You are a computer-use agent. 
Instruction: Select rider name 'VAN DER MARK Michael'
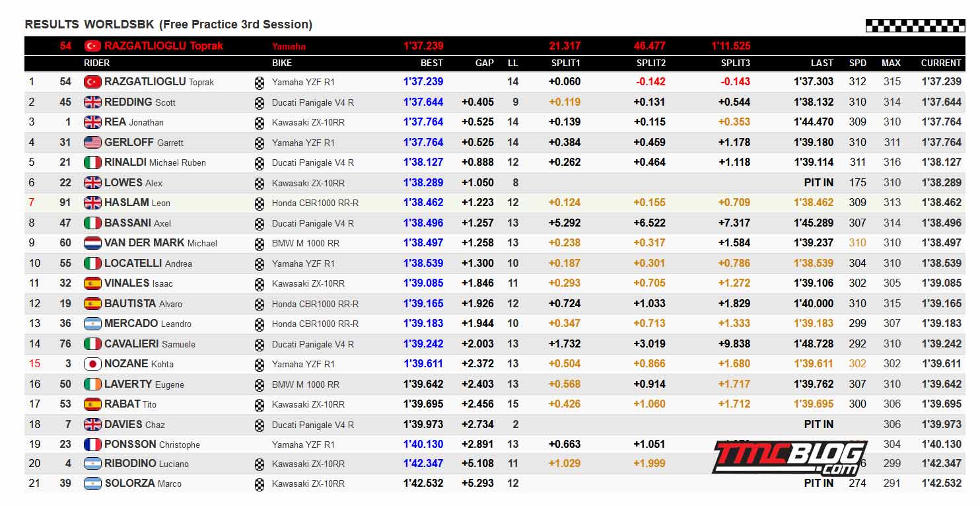point(160,243)
